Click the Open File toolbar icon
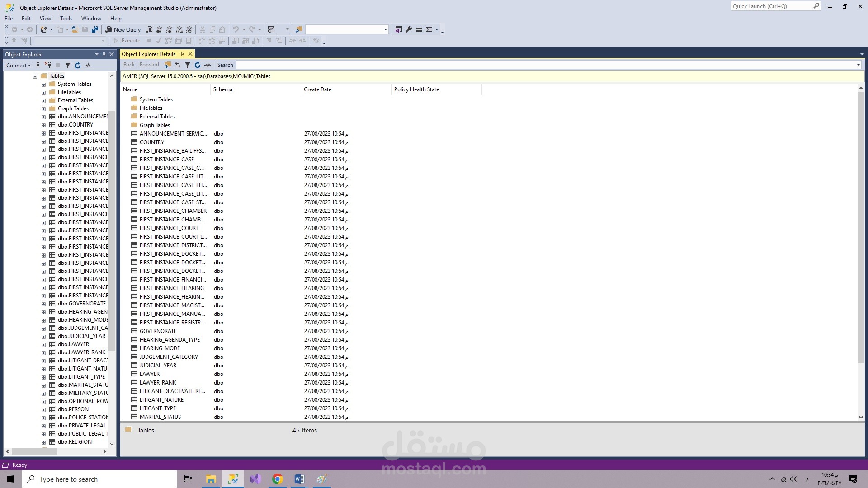The width and height of the screenshot is (868, 488). [x=75, y=29]
